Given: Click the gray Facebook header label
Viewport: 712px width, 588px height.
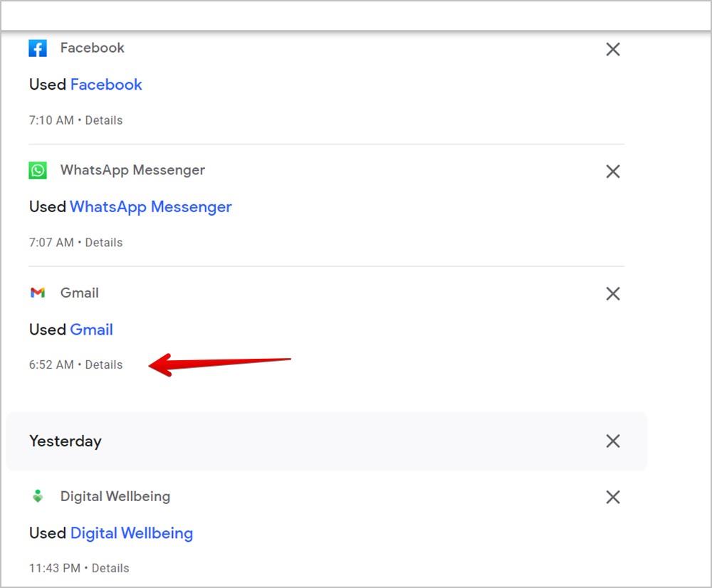Looking at the screenshot, I should pyautogui.click(x=92, y=48).
